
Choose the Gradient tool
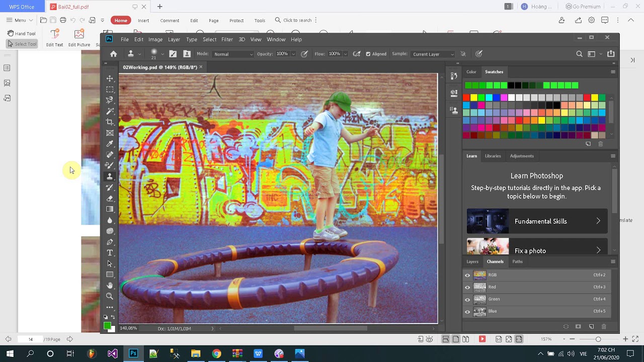pos(110,209)
